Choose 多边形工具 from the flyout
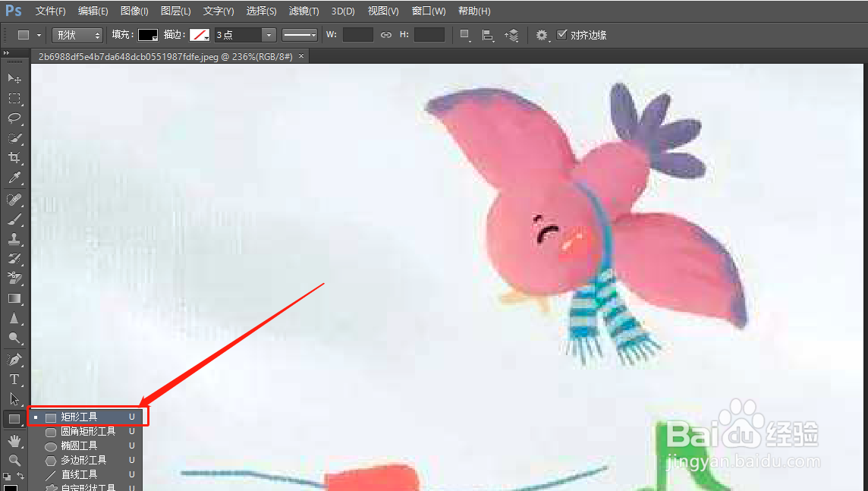 [x=86, y=460]
